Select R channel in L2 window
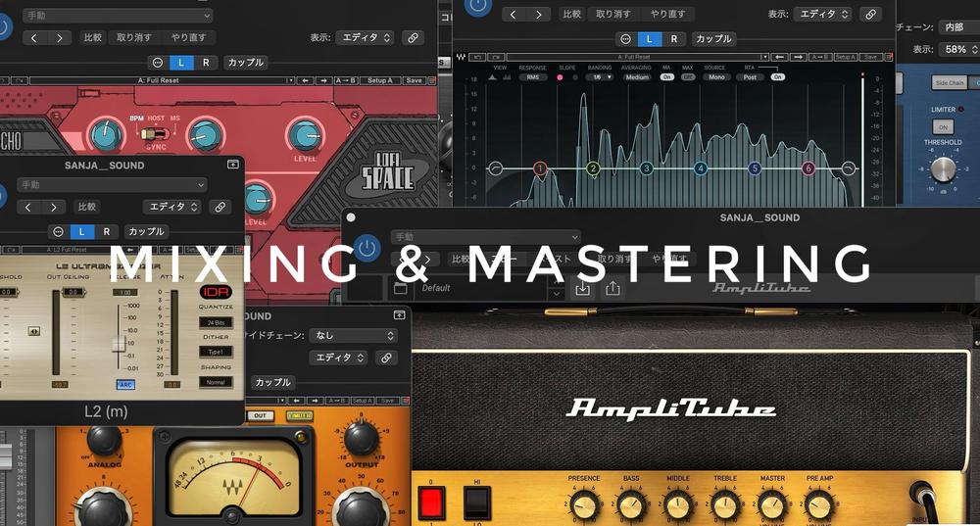The width and height of the screenshot is (980, 526). click(x=106, y=232)
